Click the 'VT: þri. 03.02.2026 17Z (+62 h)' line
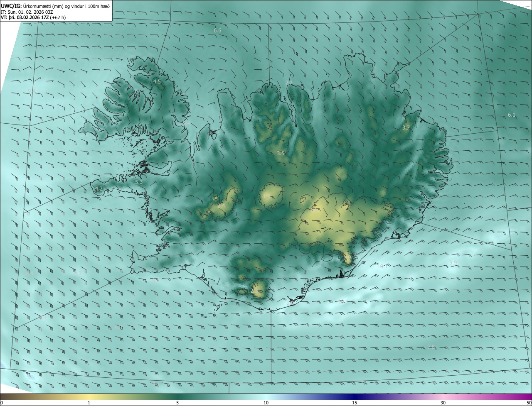This screenshot has height=406, width=532. click(x=33, y=17)
